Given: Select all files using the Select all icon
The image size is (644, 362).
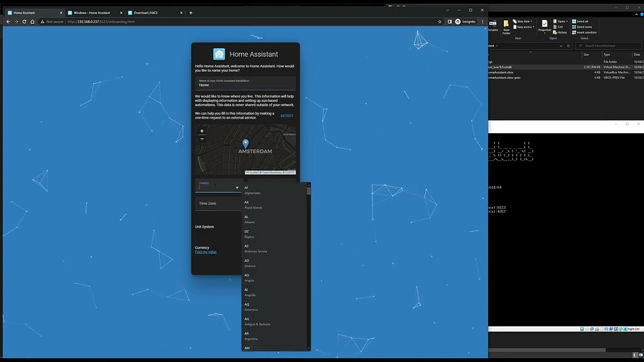Looking at the screenshot, I should click(579, 21).
